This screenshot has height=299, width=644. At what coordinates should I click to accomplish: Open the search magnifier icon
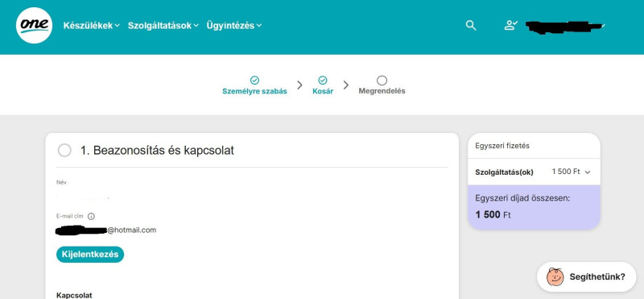471,26
